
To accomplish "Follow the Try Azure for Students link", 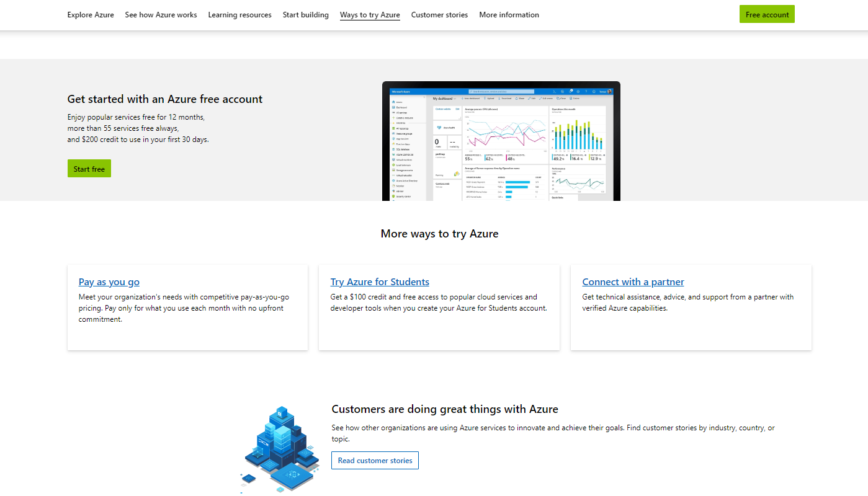I will (380, 282).
